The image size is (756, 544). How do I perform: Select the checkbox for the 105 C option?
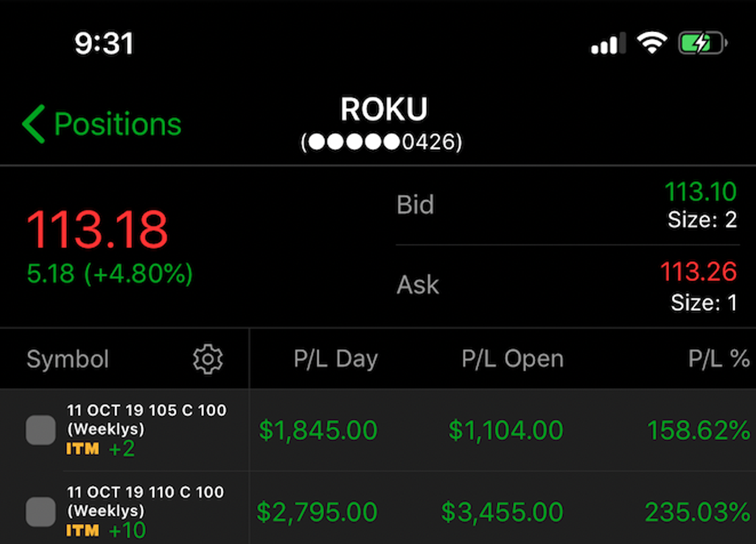tap(41, 429)
